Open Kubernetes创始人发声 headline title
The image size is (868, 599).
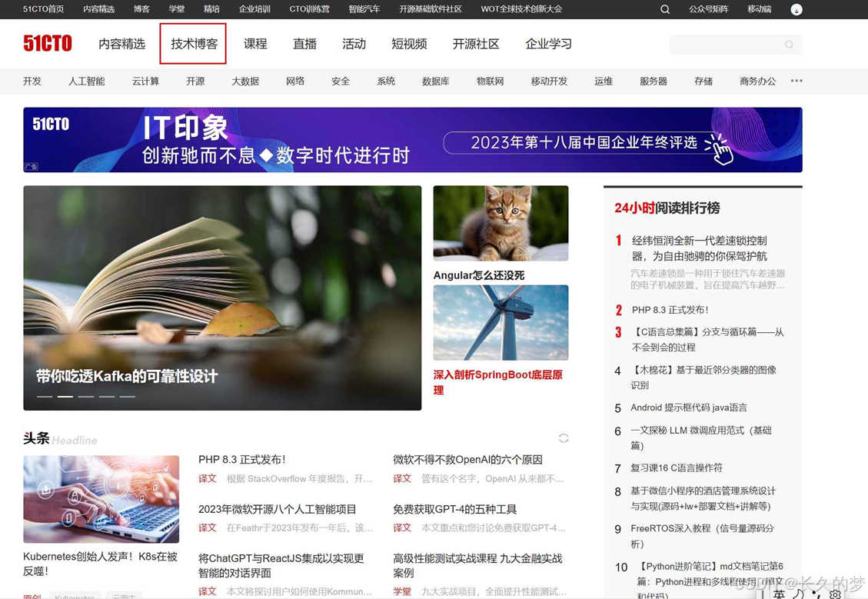tap(100, 564)
